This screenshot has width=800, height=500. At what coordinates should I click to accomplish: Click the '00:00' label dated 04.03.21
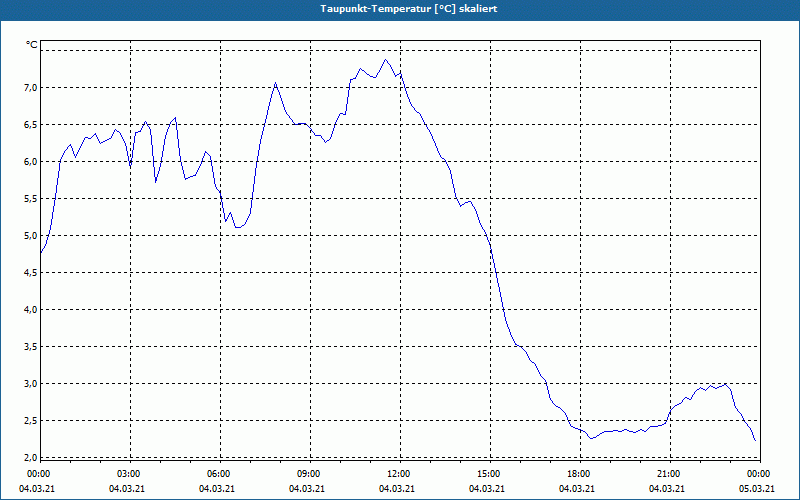pyautogui.click(x=38, y=474)
